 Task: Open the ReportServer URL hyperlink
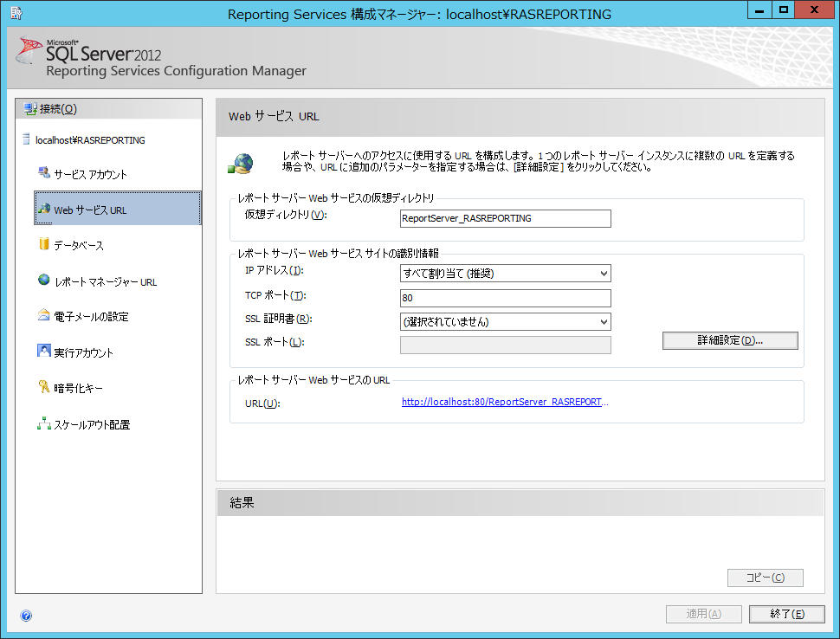coord(505,403)
